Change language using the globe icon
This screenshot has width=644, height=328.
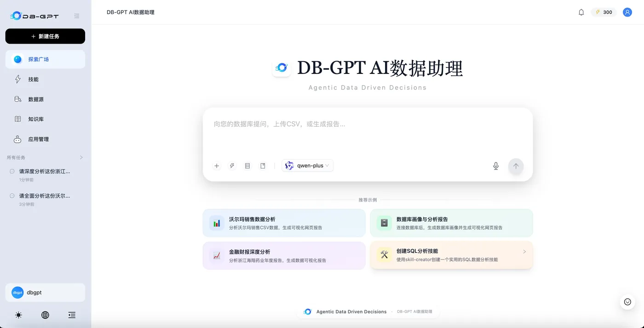(x=45, y=315)
